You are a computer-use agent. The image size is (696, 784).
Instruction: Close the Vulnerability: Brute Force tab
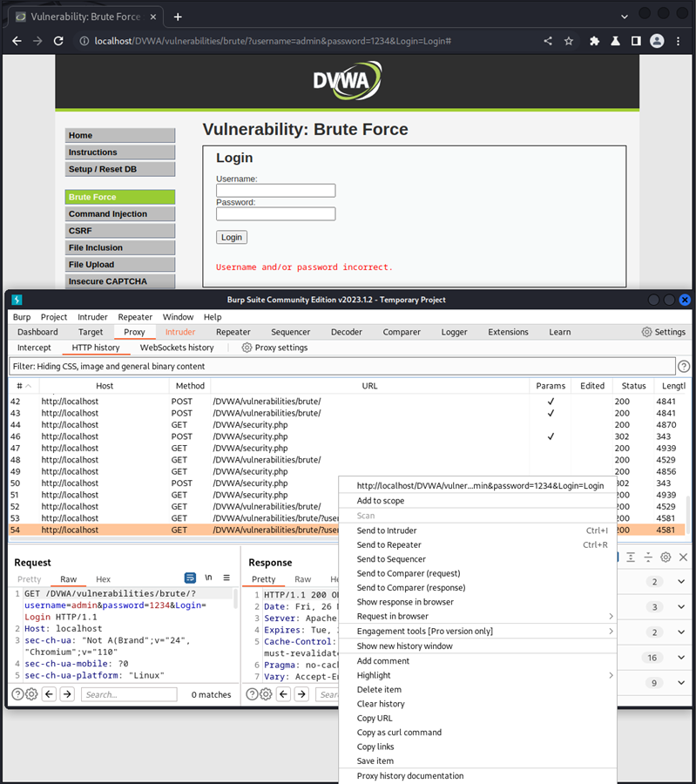(x=153, y=17)
